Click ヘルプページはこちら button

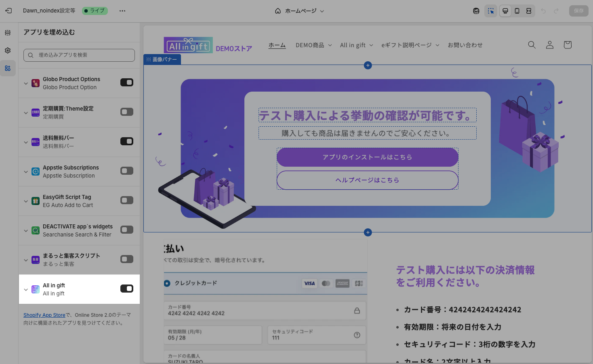(368, 180)
